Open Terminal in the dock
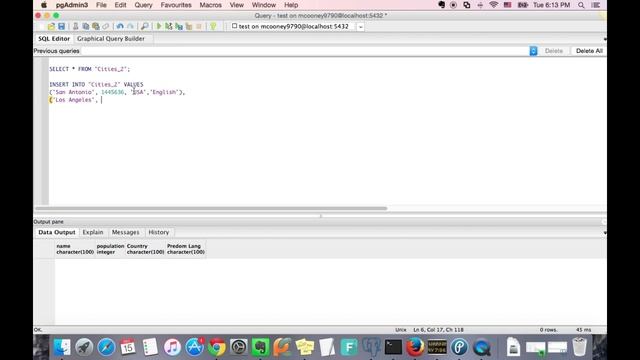The height and width of the screenshot is (360, 640). 393,347
